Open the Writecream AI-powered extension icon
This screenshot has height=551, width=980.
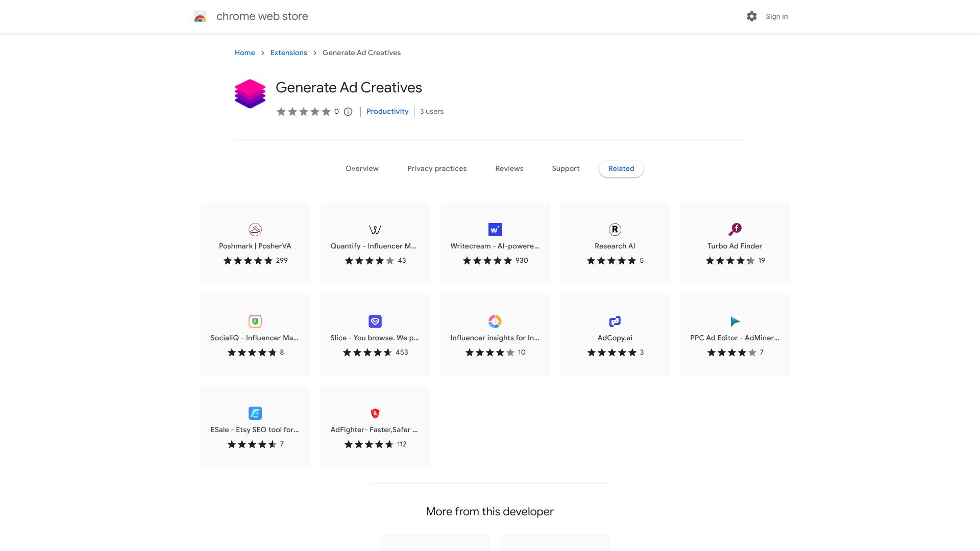[495, 229]
